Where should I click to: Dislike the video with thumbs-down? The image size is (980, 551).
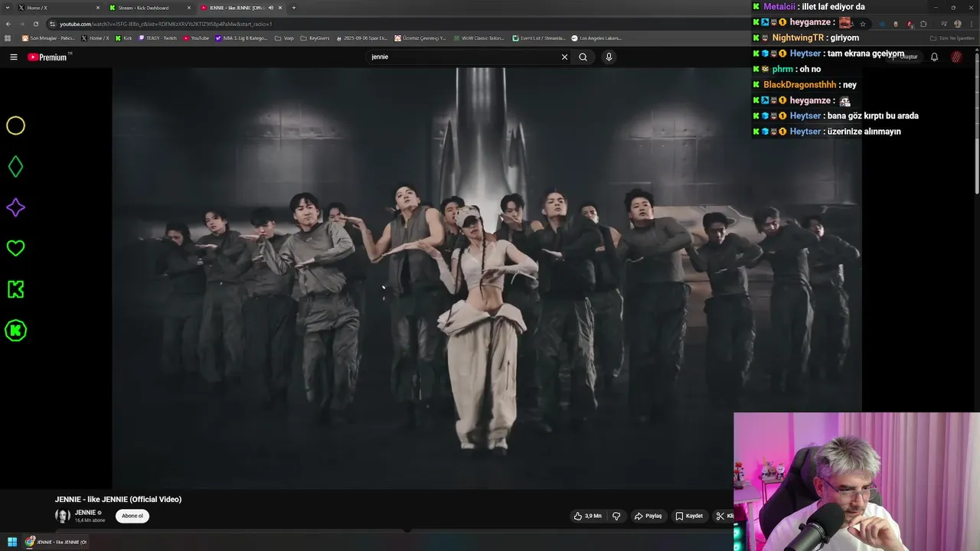[616, 516]
